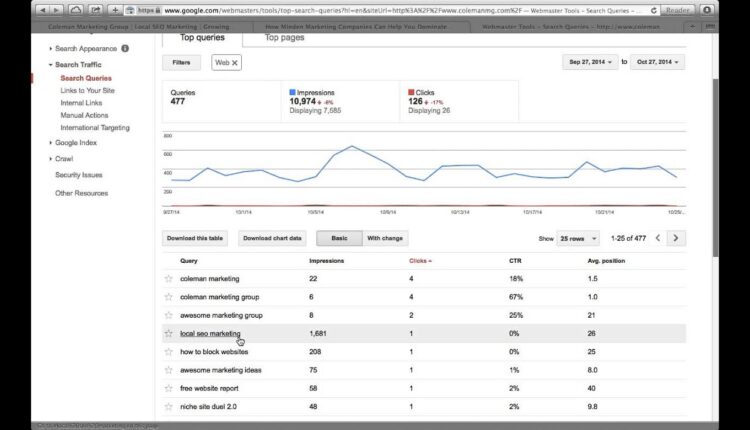Reload the page with refresh icon
Image resolution: width=750 pixels, height=430 pixels.
(x=653, y=10)
